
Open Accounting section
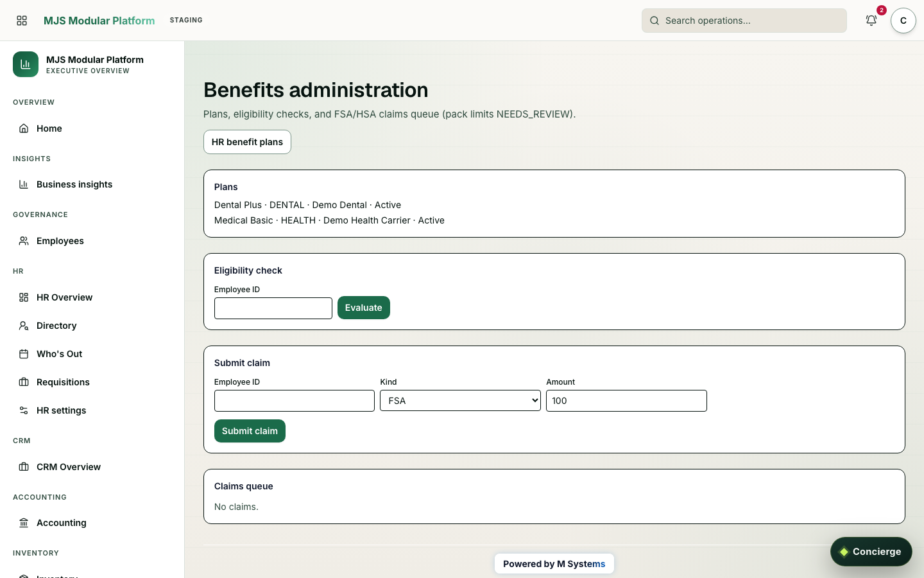point(92,523)
